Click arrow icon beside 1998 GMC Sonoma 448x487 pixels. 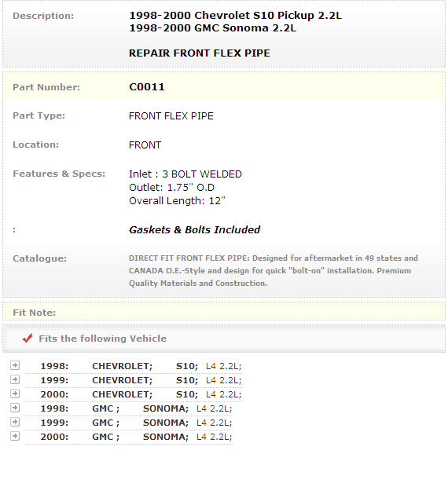(15, 408)
